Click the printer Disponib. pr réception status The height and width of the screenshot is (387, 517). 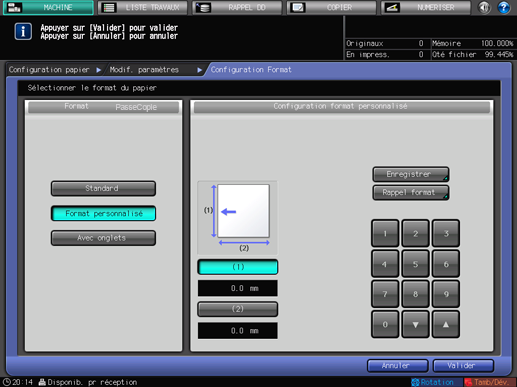(88, 382)
